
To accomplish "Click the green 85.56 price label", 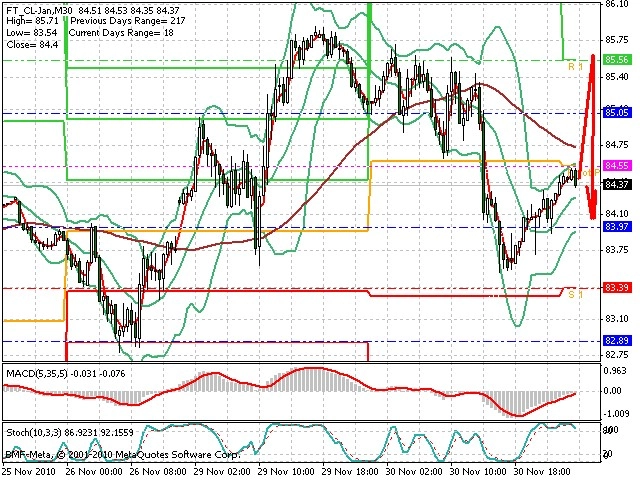I will 616,60.
